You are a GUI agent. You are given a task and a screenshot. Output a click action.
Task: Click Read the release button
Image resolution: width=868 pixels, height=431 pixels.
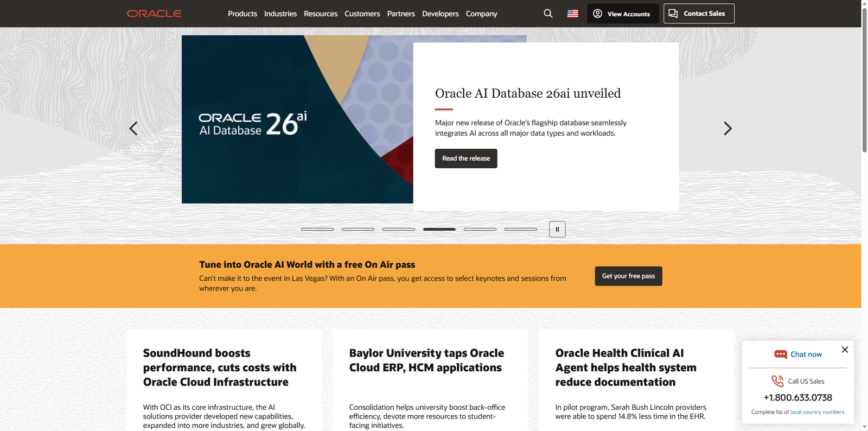click(466, 159)
